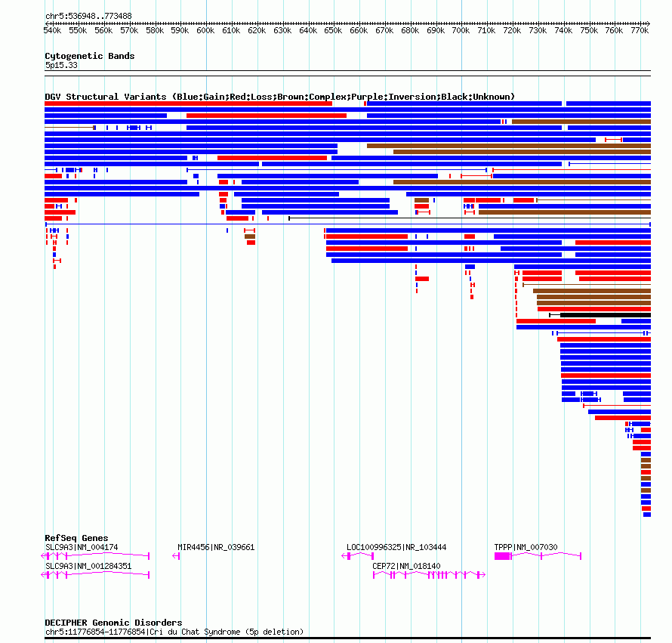Click the chr5:536948..773488 region label
Image resolution: width=672 pixels, height=643 pixels.
point(88,16)
